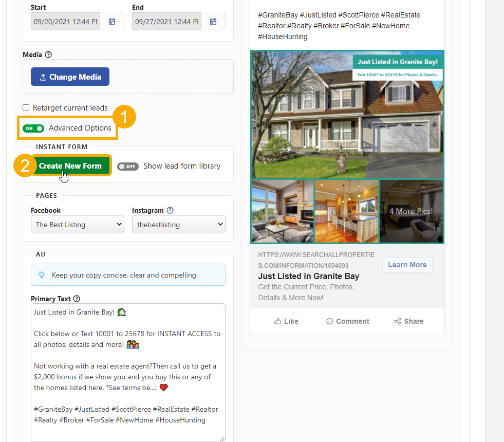Open the End date calendar picker

point(213,22)
